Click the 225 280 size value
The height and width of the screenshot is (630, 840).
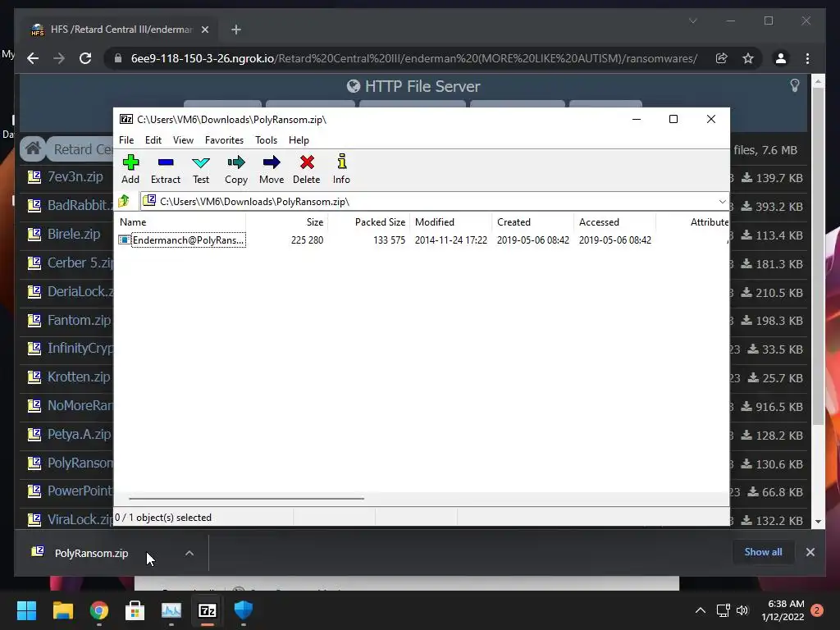pyautogui.click(x=307, y=240)
